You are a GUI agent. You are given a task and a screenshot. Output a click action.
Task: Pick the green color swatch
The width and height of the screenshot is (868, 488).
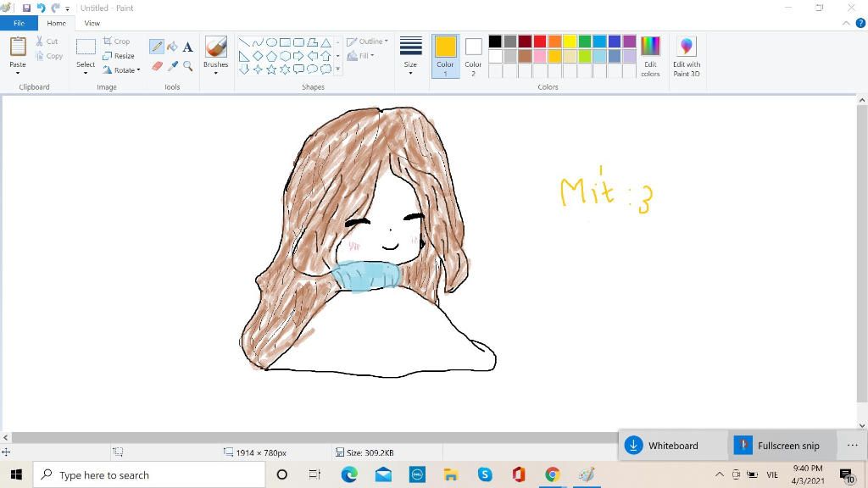point(585,42)
